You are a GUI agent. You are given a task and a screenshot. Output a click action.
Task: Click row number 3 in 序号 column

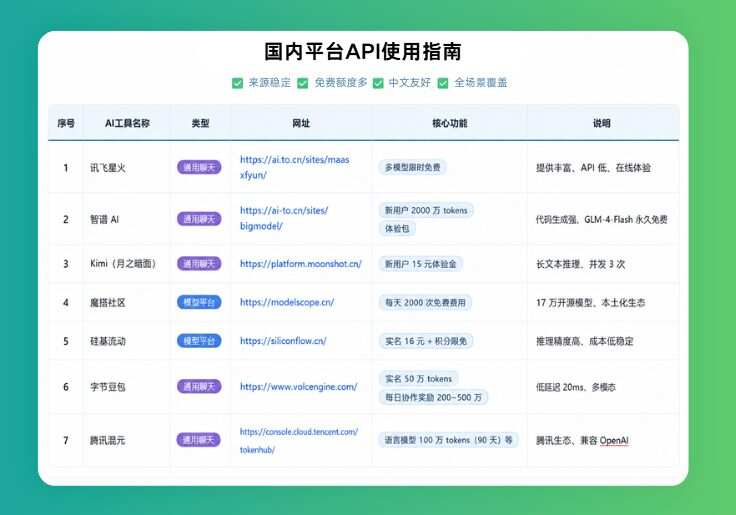click(x=66, y=264)
